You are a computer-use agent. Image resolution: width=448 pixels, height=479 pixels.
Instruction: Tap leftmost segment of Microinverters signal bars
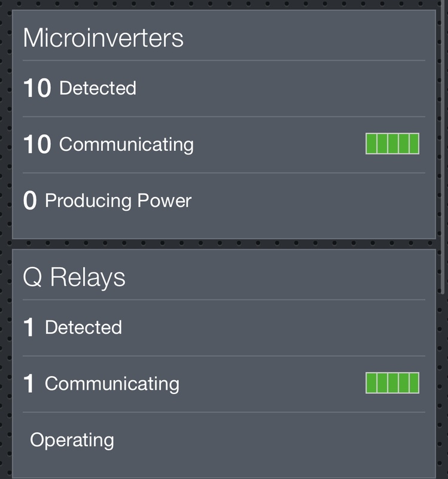coord(371,144)
